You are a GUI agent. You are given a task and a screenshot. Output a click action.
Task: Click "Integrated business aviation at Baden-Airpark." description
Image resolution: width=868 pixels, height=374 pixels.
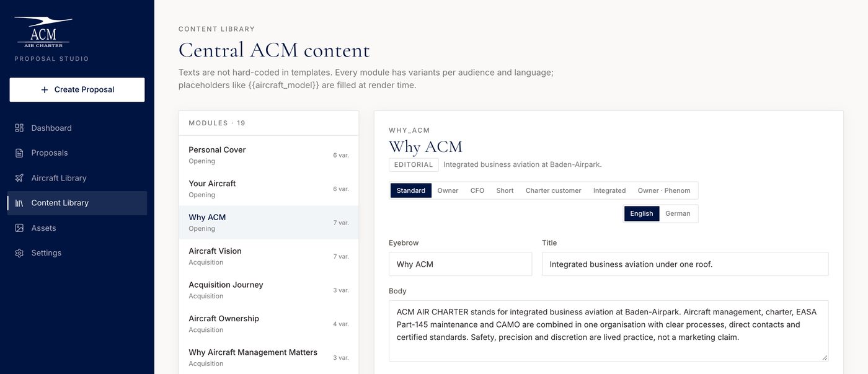pos(523,164)
